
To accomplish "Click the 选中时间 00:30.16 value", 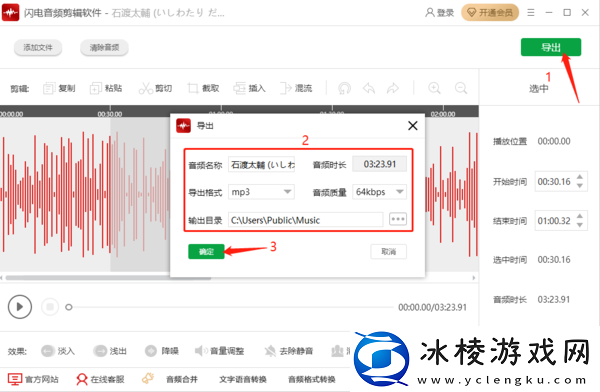I will (x=554, y=260).
